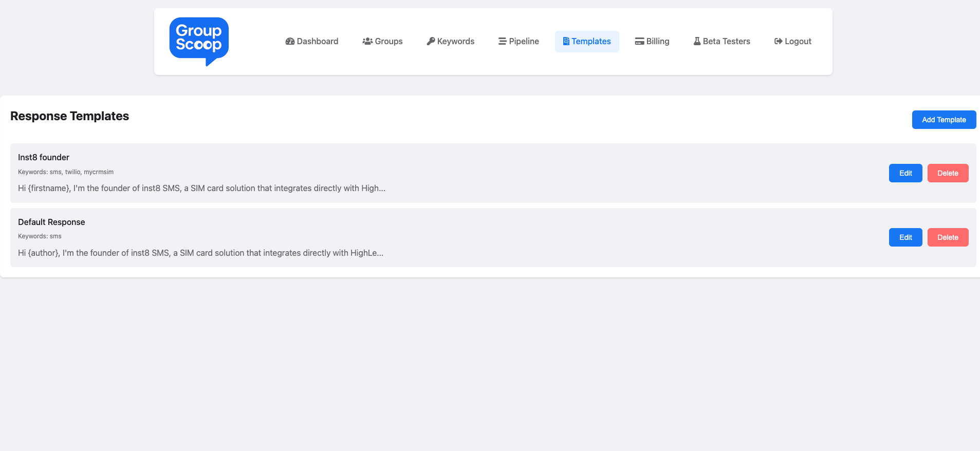Click the Pipeline stacked-bars icon
This screenshot has height=451, width=980.
click(x=502, y=42)
